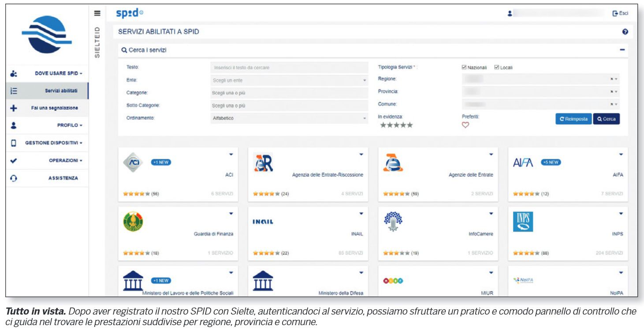Click the Categorie selection field
This screenshot has width=644, height=330.
click(289, 93)
